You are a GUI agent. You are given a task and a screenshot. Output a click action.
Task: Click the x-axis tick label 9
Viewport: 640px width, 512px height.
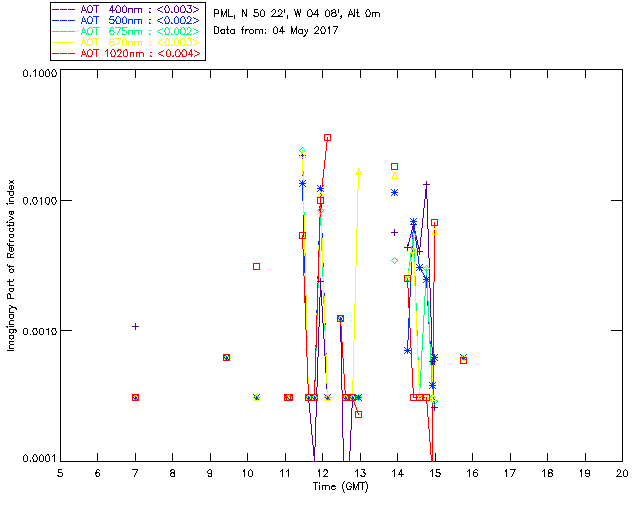pos(210,473)
